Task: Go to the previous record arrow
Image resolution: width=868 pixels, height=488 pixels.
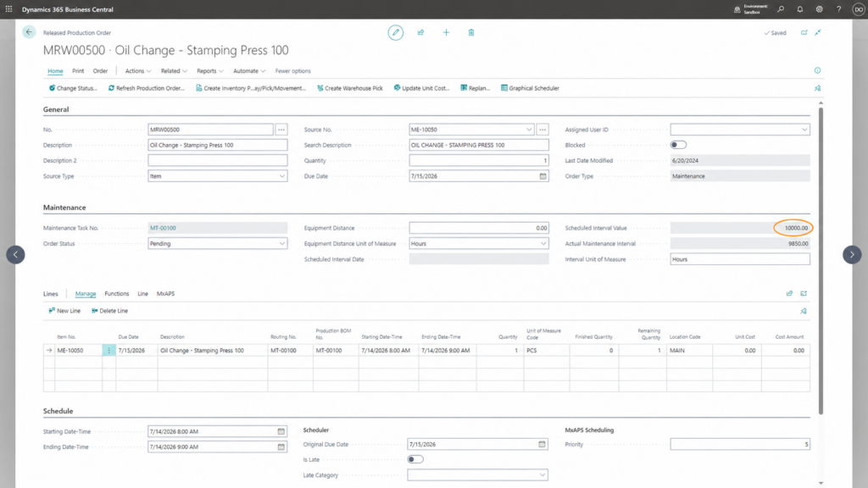Action: point(15,254)
